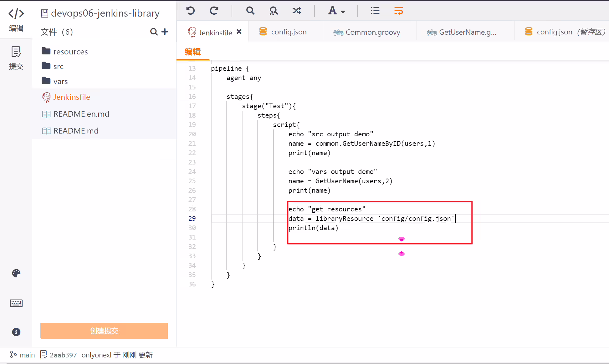Open find in editor toolbar
609x364 pixels.
coord(250,11)
